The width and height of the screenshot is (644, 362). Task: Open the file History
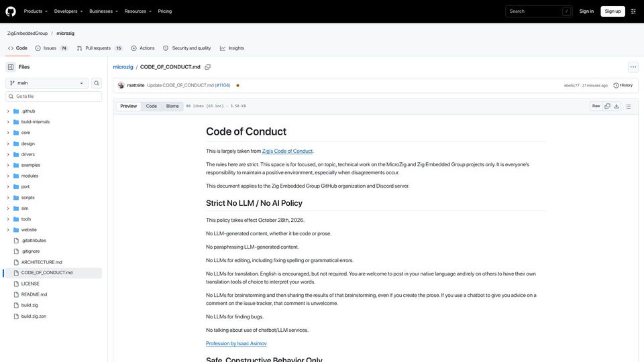(x=623, y=85)
